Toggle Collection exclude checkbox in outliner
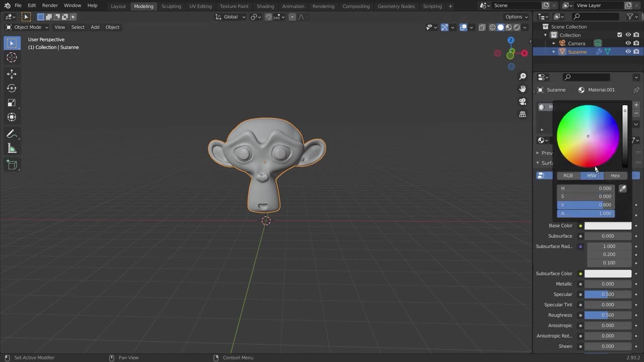Screen dimensions: 644x362 coord(620,35)
